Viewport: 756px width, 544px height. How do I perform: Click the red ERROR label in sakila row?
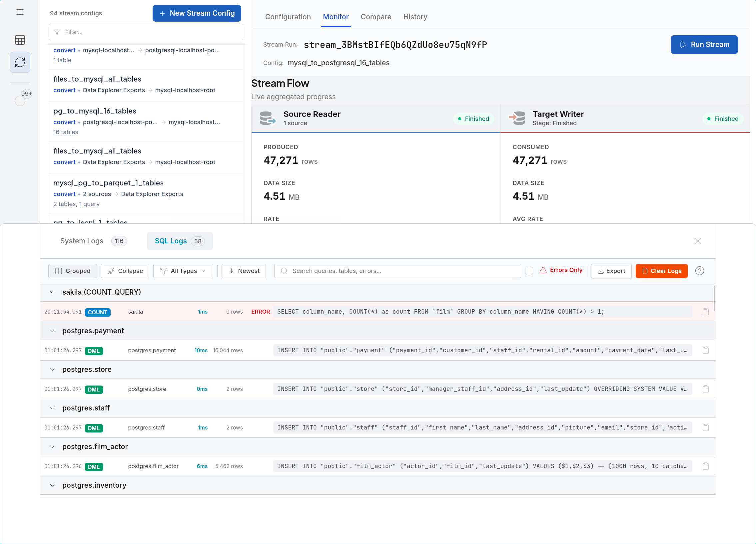click(x=260, y=312)
